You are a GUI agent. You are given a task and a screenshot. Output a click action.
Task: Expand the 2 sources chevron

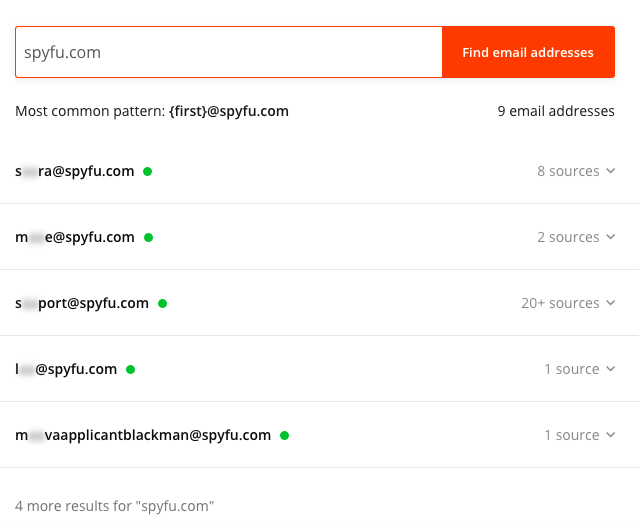click(x=610, y=237)
